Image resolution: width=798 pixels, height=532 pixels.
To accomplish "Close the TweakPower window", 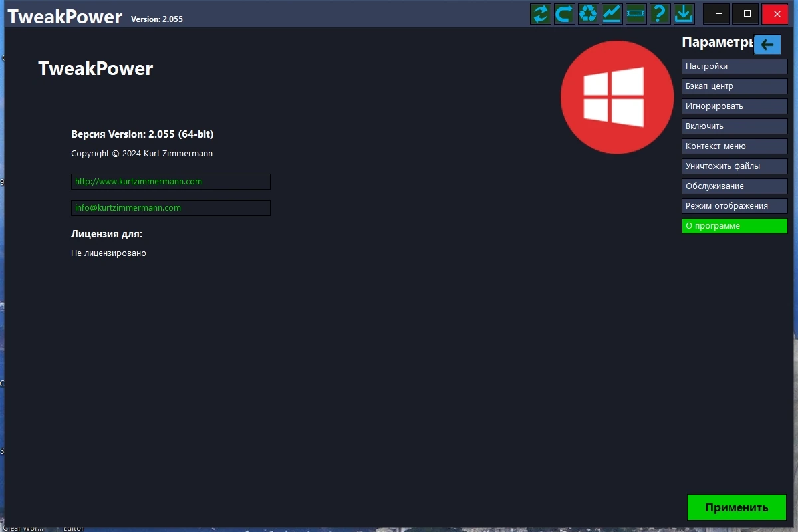I will 775,13.
